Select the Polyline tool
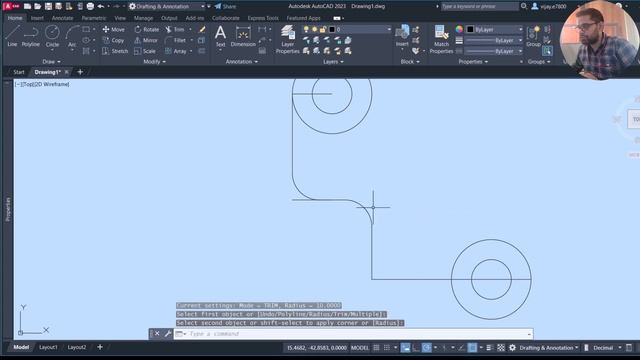The width and height of the screenshot is (640, 360). [x=31, y=36]
